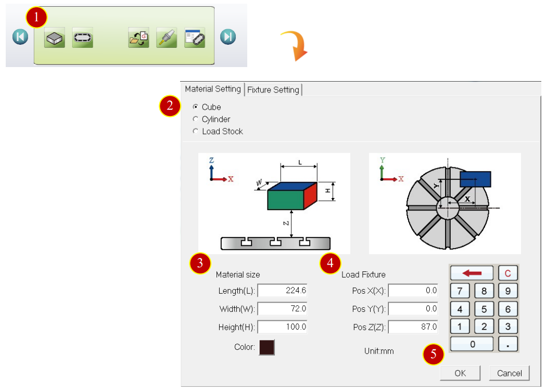
Task: Click the cube dimension diagram image
Action: (x=274, y=203)
